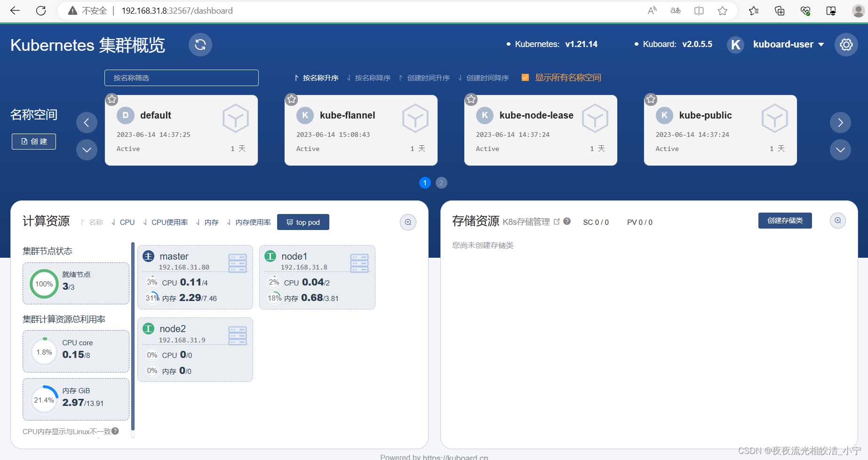Open the node2 node card
The image size is (868, 460).
tap(195, 349)
